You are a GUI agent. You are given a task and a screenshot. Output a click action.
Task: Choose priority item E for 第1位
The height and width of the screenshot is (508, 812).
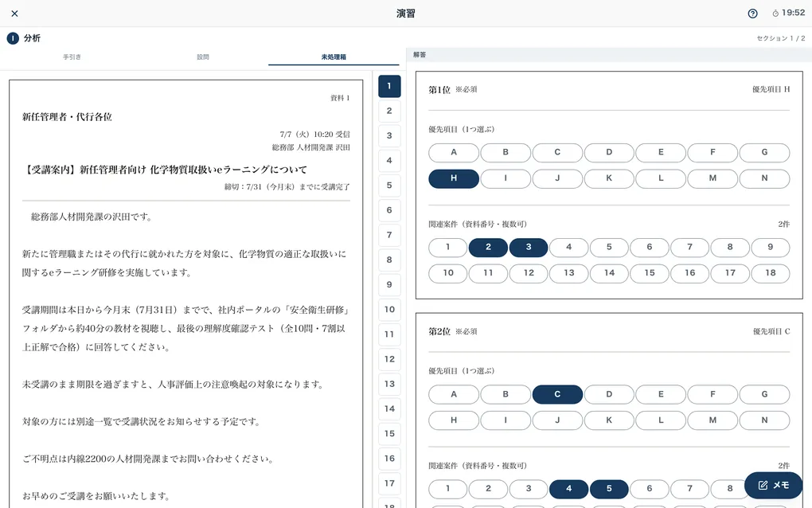tap(661, 153)
